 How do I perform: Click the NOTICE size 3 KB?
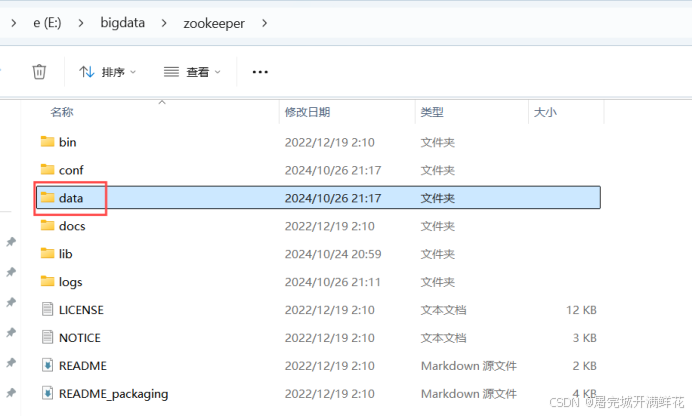point(585,337)
